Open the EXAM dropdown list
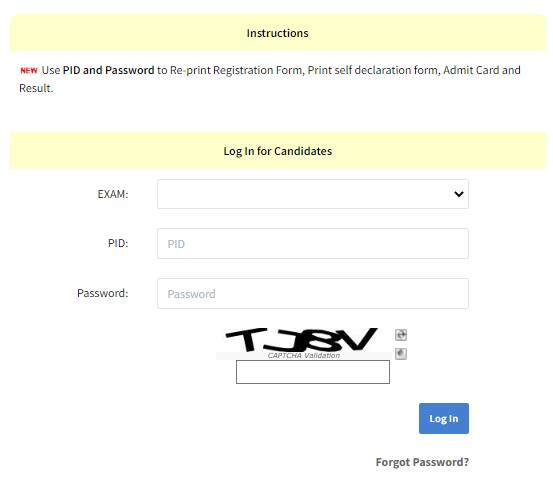The width and height of the screenshot is (553, 486). 313,194
